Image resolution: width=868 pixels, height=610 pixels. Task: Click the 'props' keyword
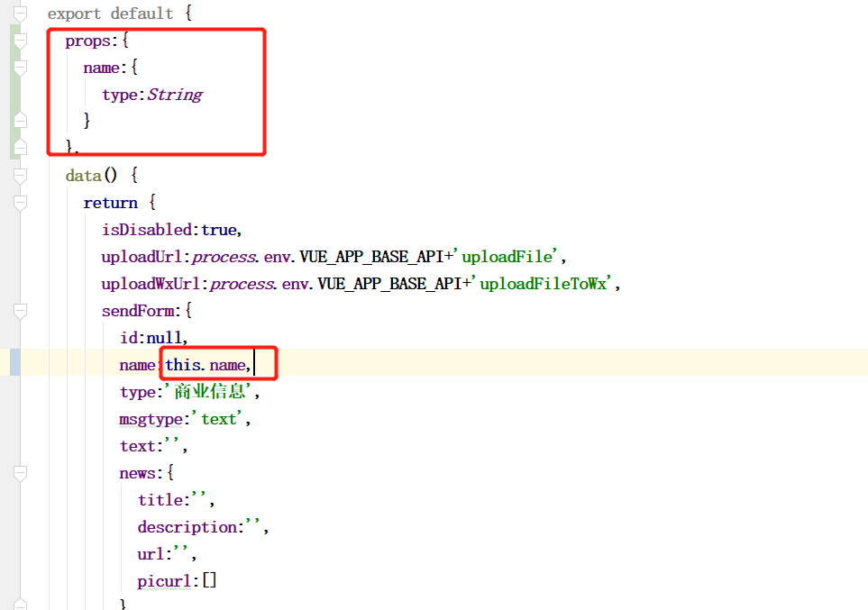pyautogui.click(x=88, y=41)
